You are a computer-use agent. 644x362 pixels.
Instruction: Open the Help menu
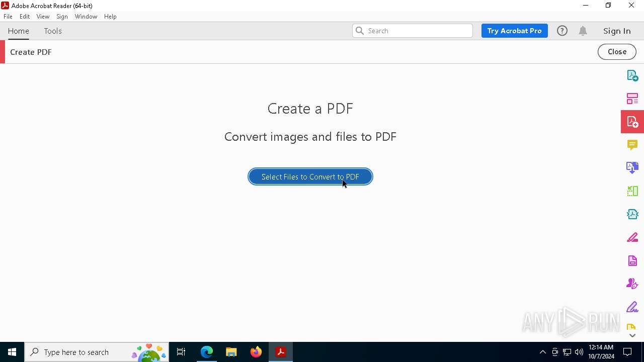110,17
